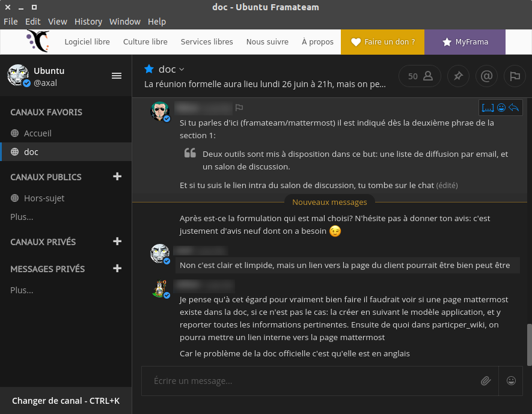The height and width of the screenshot is (414, 532).
Task: Open emoji picker in message box
Action: click(512, 381)
